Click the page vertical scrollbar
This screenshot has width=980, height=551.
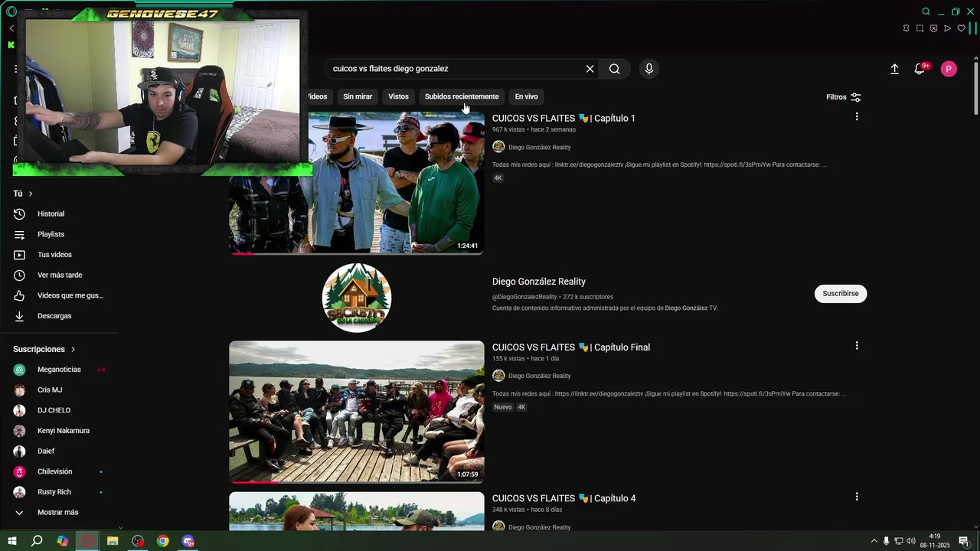pyautogui.click(x=975, y=88)
